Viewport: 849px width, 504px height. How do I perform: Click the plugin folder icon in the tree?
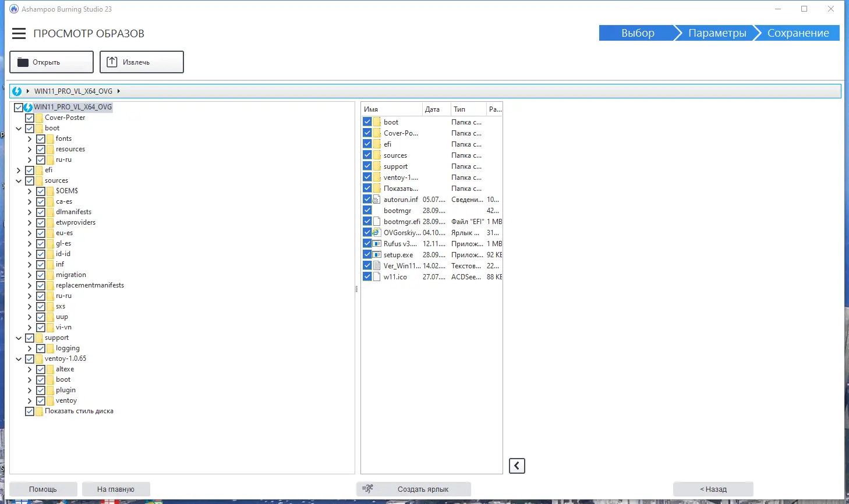50,390
